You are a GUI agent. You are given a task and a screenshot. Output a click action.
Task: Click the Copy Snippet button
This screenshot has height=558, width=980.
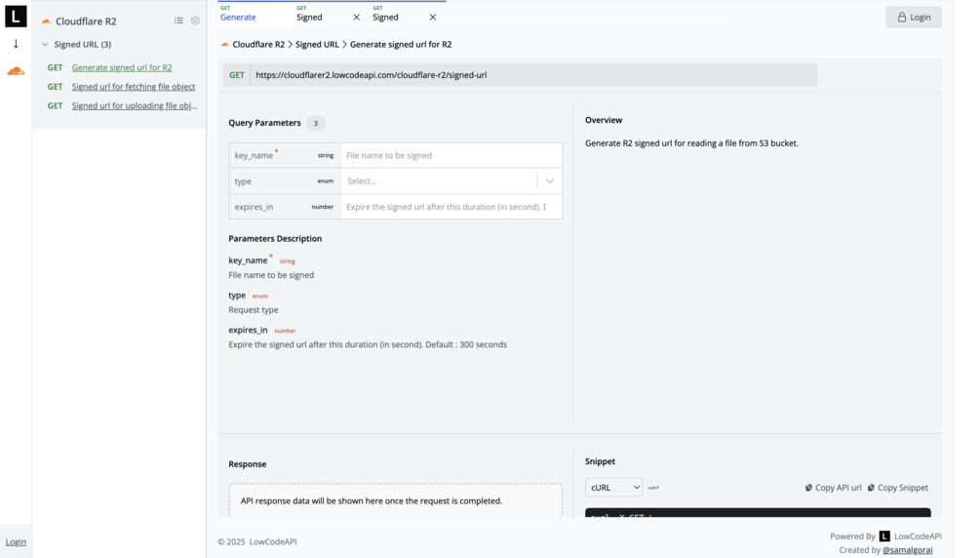coord(897,488)
